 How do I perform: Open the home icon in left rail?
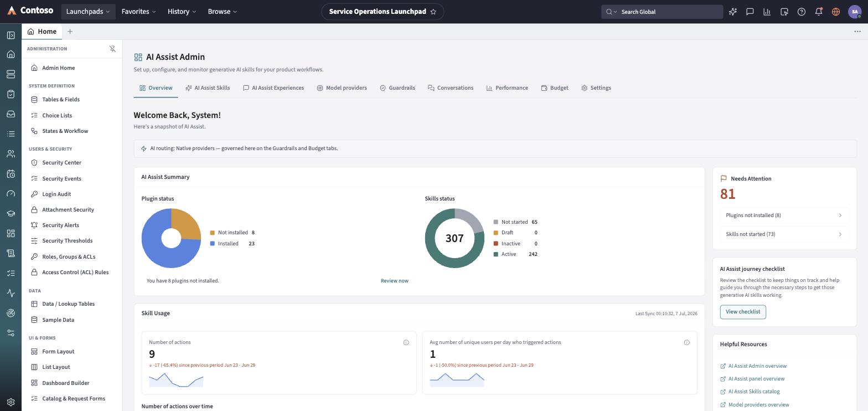click(11, 54)
